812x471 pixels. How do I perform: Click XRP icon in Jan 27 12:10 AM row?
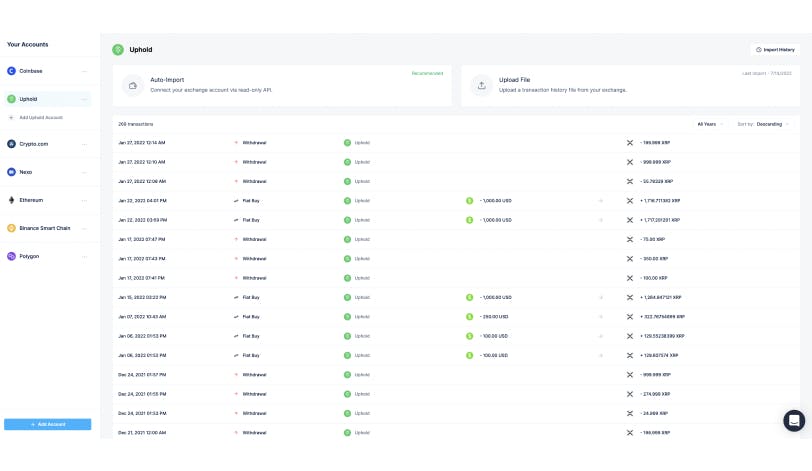[x=630, y=162]
